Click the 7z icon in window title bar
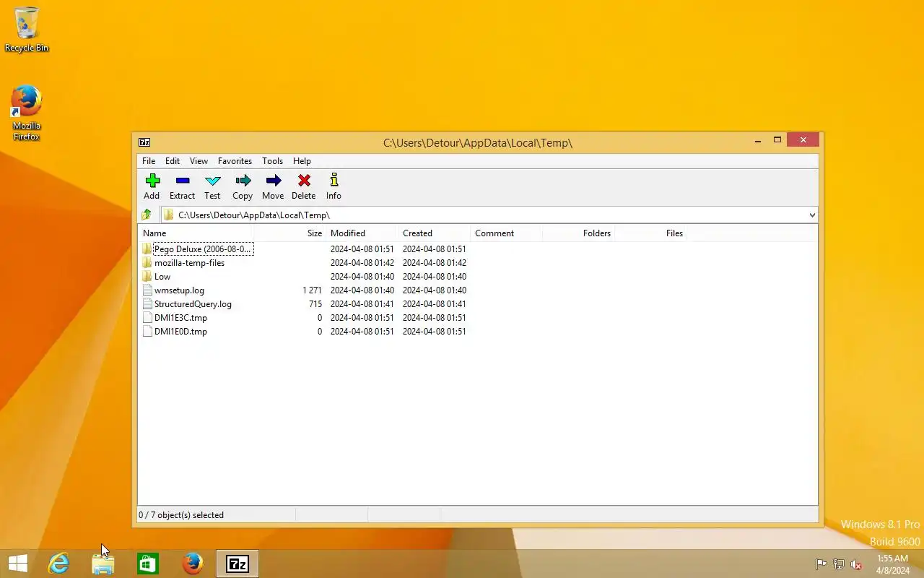This screenshot has width=924, height=578. pyautogui.click(x=144, y=142)
